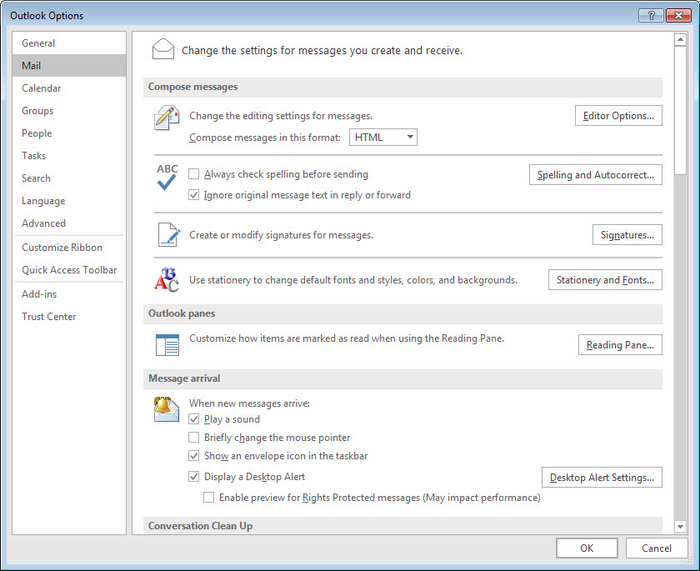
Task: Uncheck Ignore original message text in reply
Action: pos(193,195)
